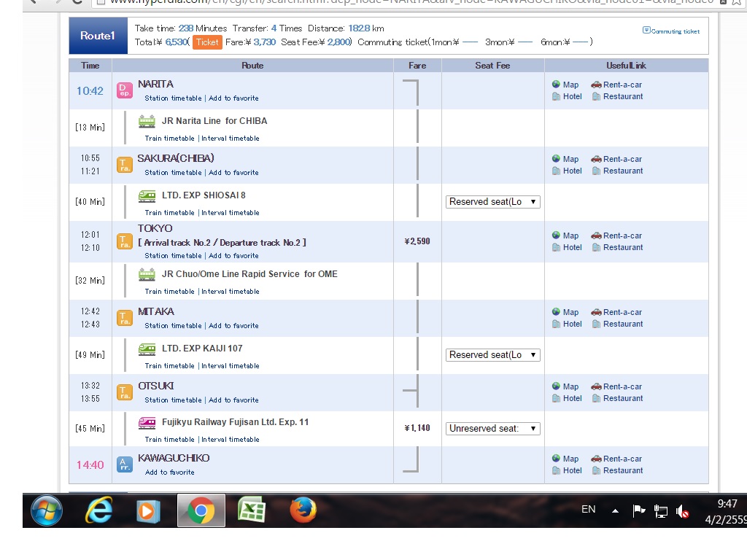Open Restaurant link for NARITA
The image size is (747, 560).
coord(617,97)
